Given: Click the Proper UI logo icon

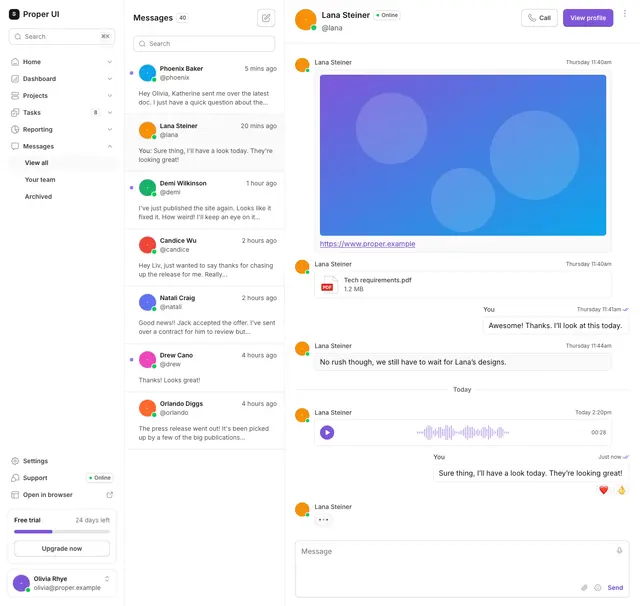Looking at the screenshot, I should point(14,14).
